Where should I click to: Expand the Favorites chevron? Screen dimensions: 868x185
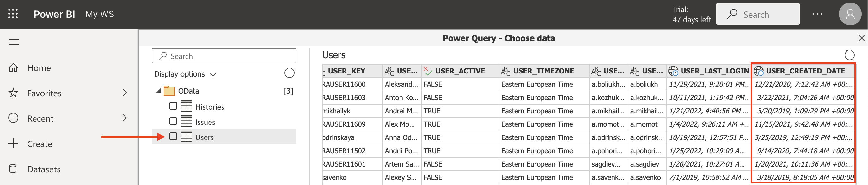(x=125, y=93)
